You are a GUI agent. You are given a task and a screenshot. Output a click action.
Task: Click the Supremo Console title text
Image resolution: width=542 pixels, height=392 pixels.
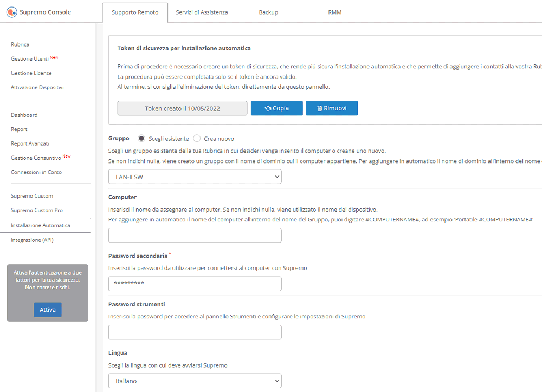pos(46,12)
